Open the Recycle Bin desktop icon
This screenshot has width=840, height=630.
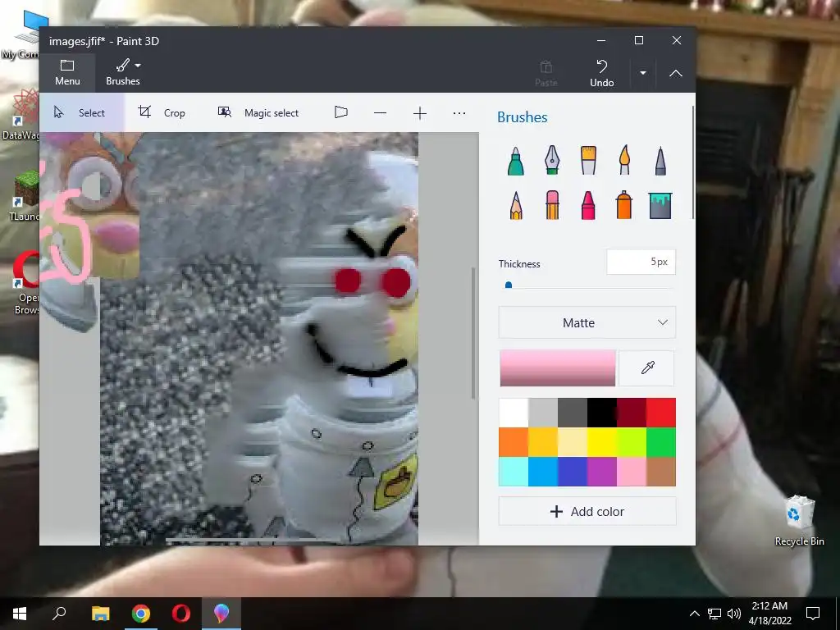(799, 521)
